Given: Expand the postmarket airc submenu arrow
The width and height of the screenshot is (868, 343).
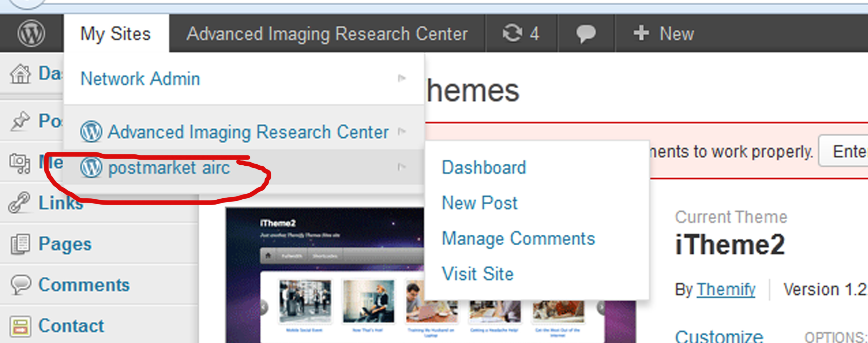Looking at the screenshot, I should tap(402, 167).
